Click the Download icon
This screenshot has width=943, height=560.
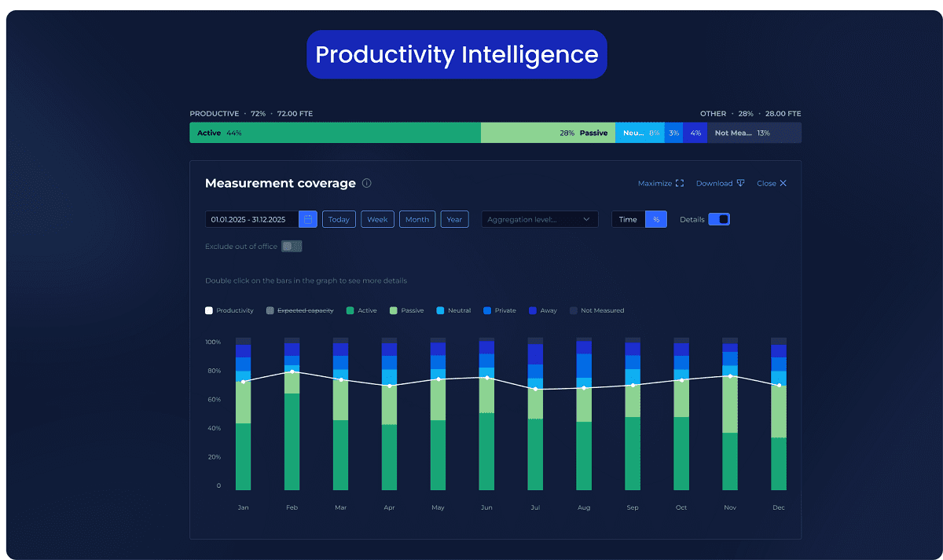tap(740, 184)
